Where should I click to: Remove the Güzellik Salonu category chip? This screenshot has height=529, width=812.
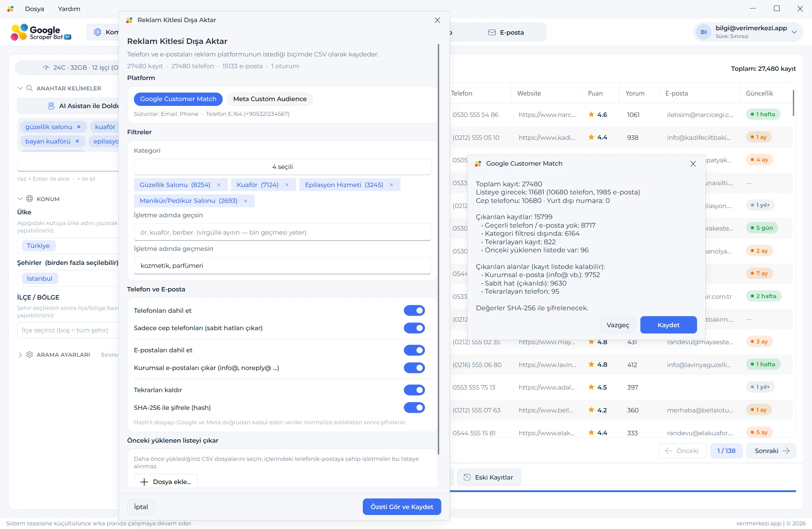(219, 185)
